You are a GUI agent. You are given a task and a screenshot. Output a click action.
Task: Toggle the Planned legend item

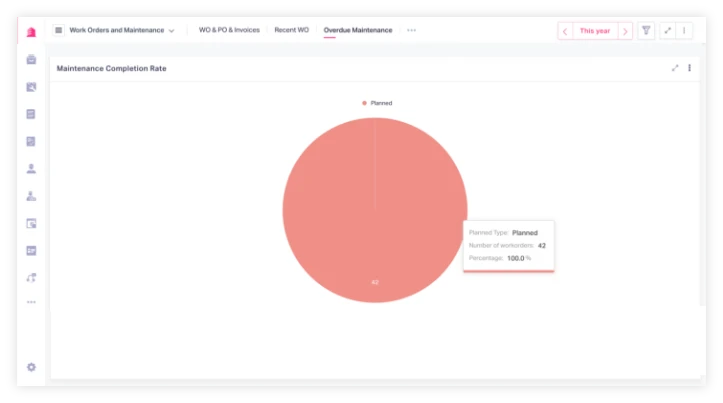click(x=377, y=103)
